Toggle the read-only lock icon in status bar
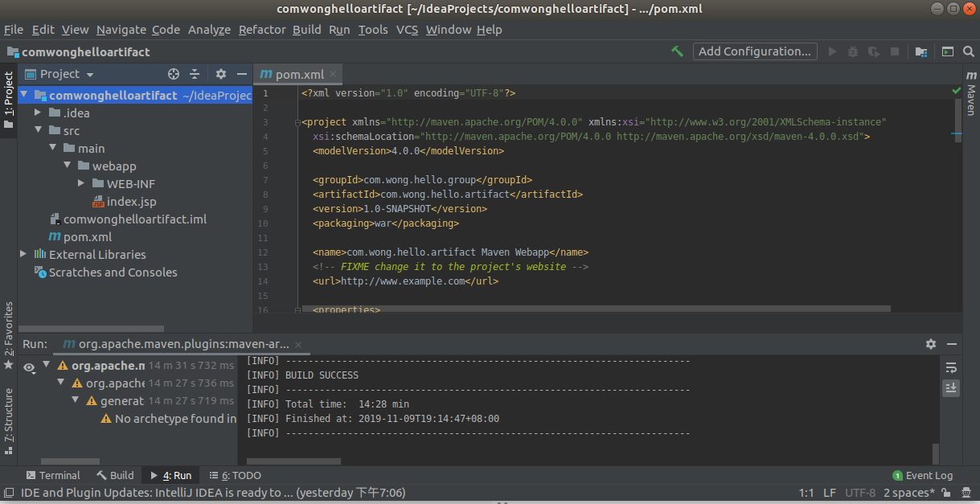The image size is (980, 504). (x=947, y=493)
